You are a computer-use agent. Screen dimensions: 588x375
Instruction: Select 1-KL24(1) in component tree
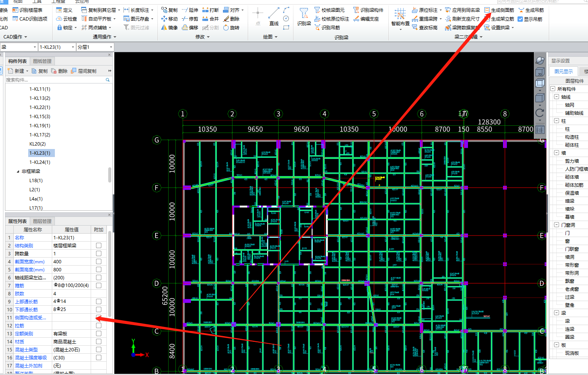(x=40, y=162)
